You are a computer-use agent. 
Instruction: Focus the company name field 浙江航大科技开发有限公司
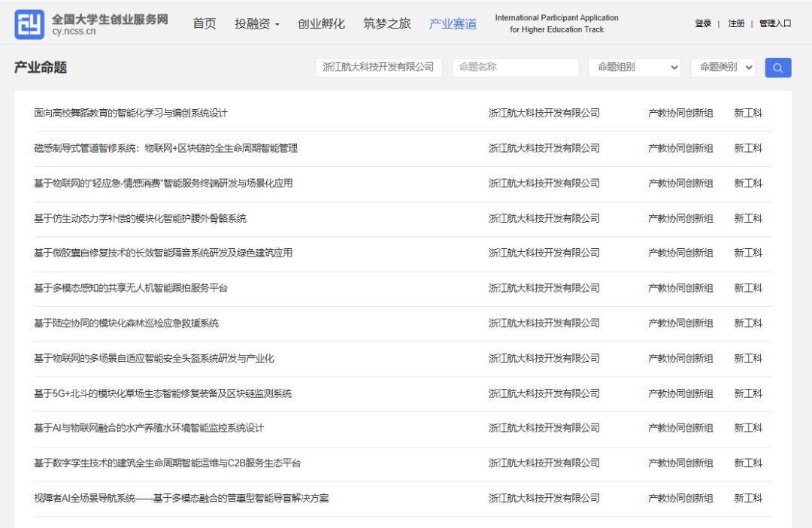click(378, 68)
